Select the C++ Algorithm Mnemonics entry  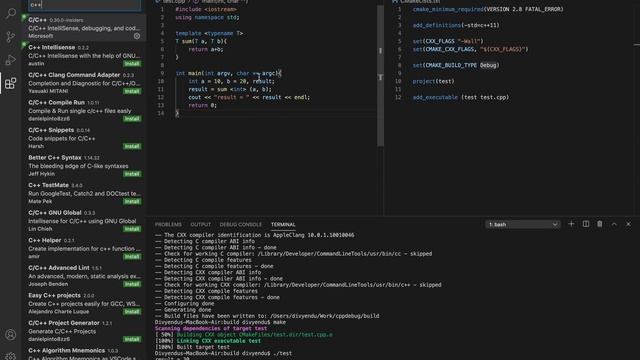[x=84, y=353]
